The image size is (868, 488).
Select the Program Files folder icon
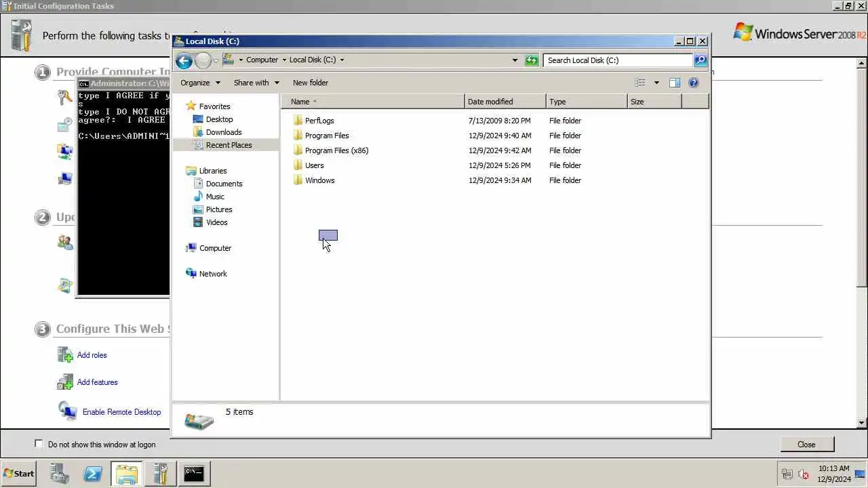pyautogui.click(x=298, y=136)
